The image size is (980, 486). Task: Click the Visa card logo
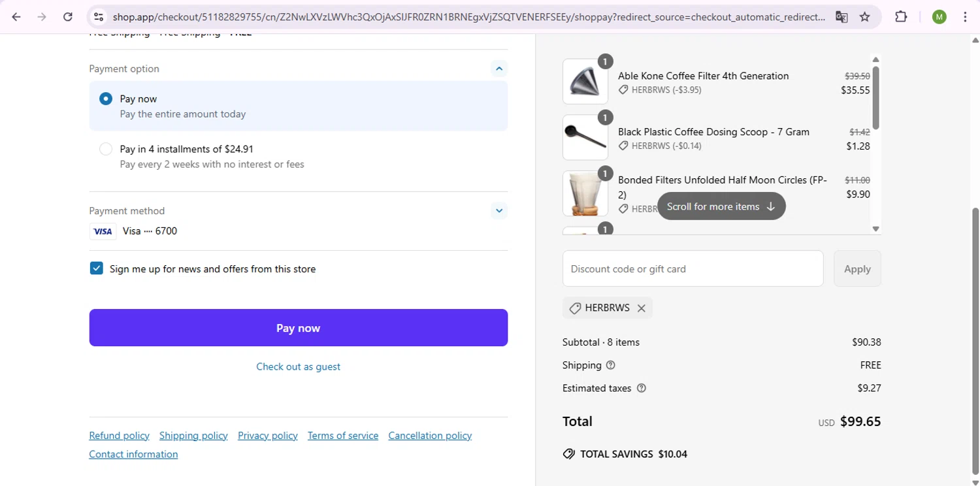(103, 231)
